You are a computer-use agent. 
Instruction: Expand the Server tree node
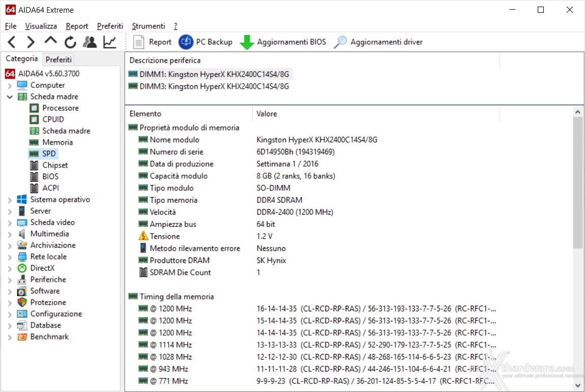tap(10, 211)
